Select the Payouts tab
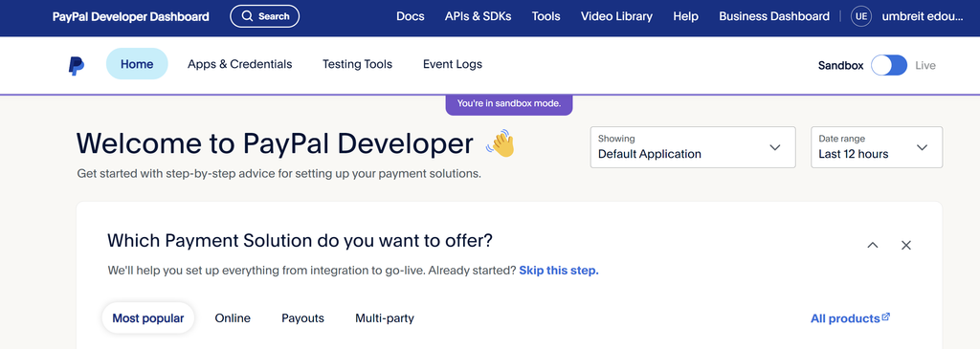980x349 pixels. (302, 318)
